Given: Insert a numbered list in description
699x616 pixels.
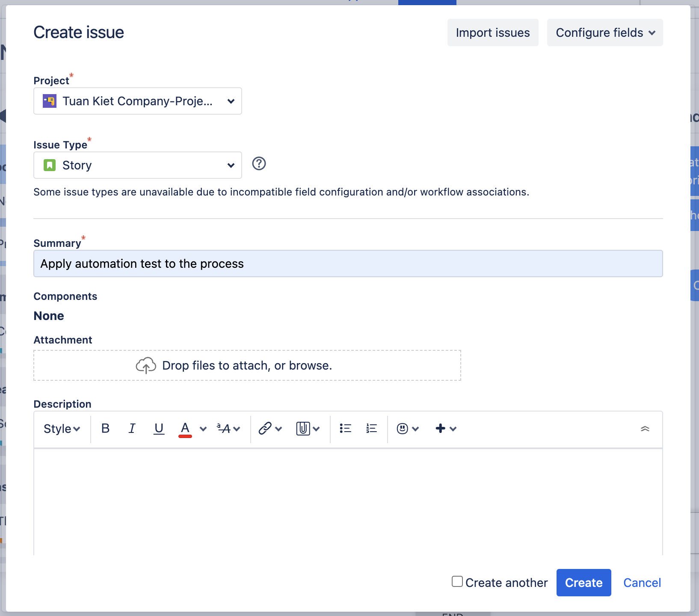Looking at the screenshot, I should coord(371,428).
